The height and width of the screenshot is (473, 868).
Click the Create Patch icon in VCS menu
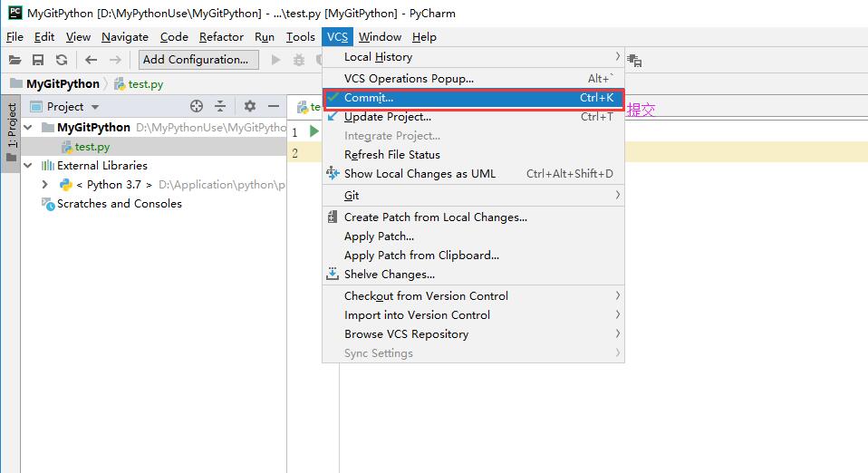(x=333, y=217)
